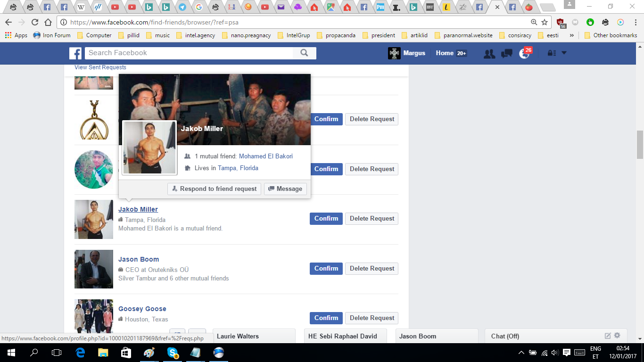This screenshot has width=644, height=362.
Task: Open the browser home page
Action: 48,22
